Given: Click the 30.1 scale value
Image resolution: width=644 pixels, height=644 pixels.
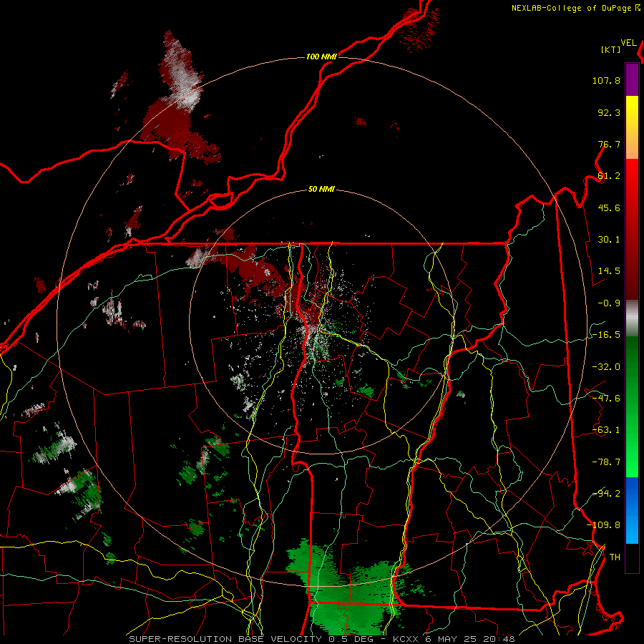Looking at the screenshot, I should (x=609, y=240).
